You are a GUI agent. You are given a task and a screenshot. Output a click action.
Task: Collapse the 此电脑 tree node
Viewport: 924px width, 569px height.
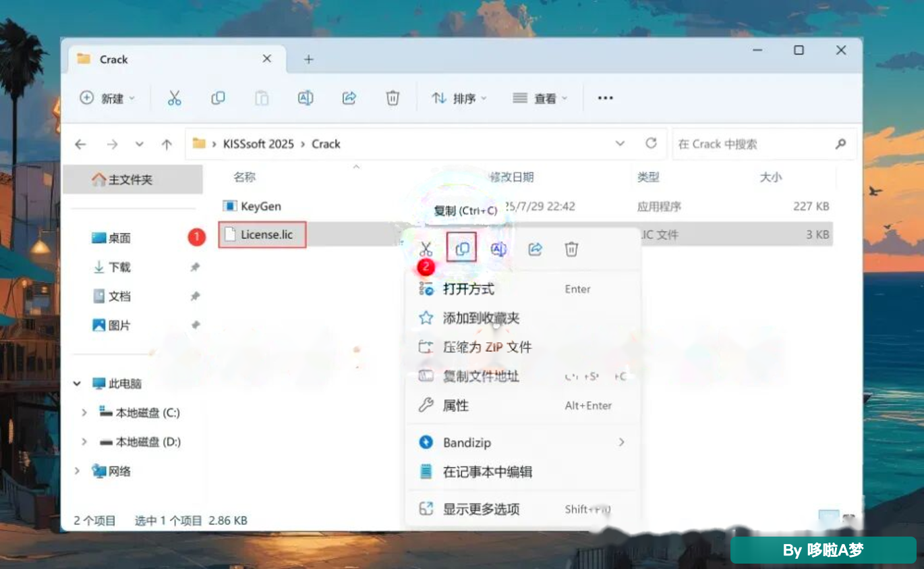tap(77, 383)
